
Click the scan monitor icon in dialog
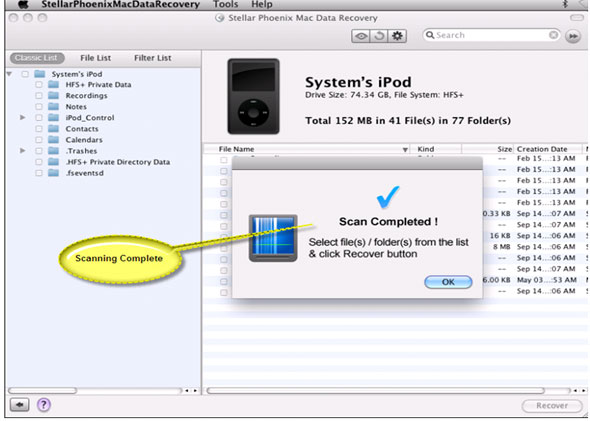[273, 238]
